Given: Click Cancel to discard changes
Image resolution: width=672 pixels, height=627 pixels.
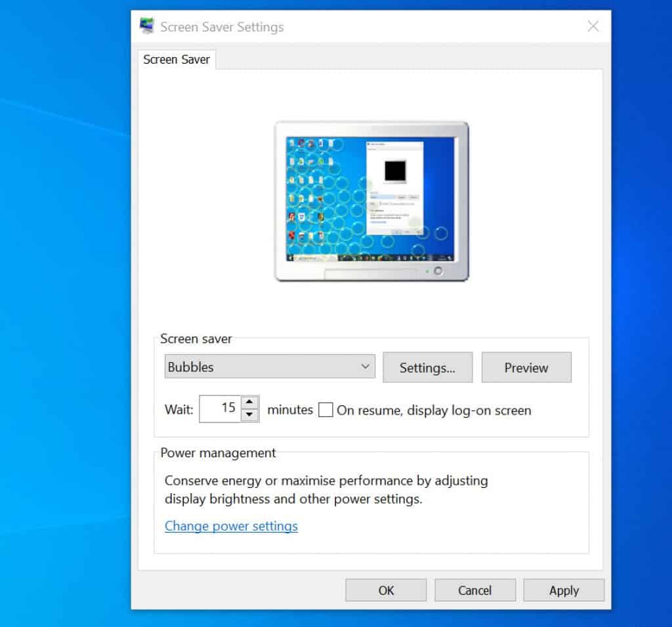Looking at the screenshot, I should (474, 590).
